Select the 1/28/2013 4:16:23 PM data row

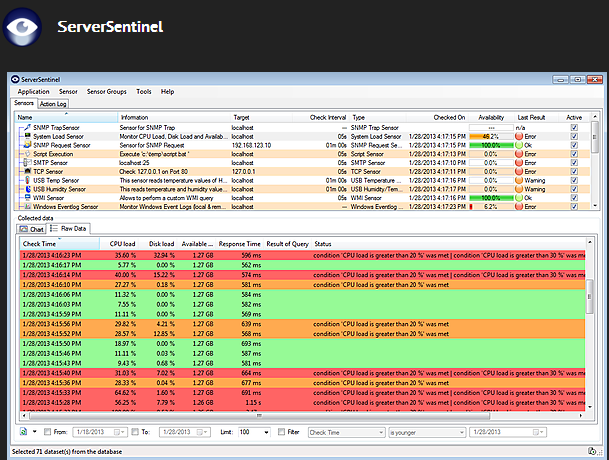pos(303,255)
